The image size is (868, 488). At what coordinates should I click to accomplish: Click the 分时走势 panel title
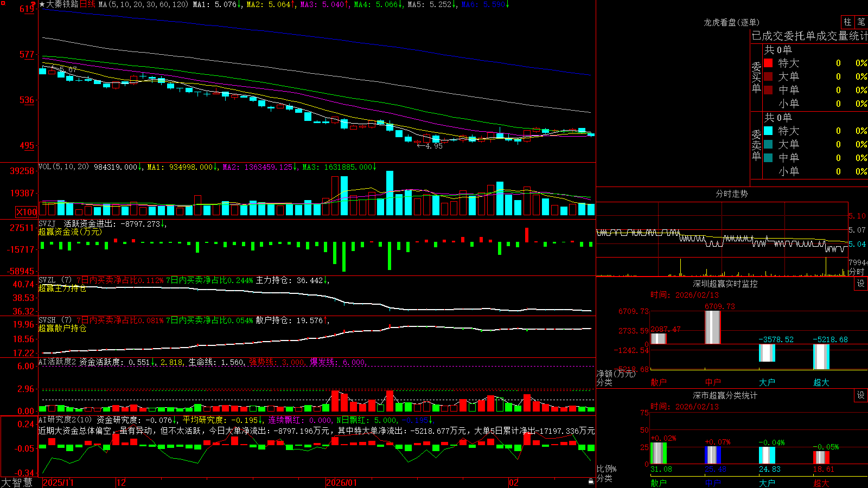pyautogui.click(x=731, y=194)
